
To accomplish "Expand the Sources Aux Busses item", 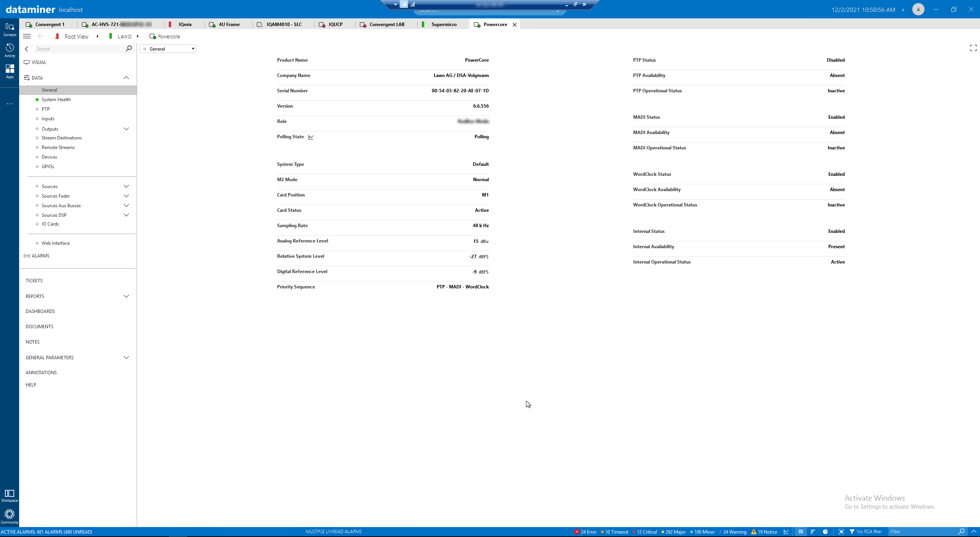I will [x=126, y=206].
